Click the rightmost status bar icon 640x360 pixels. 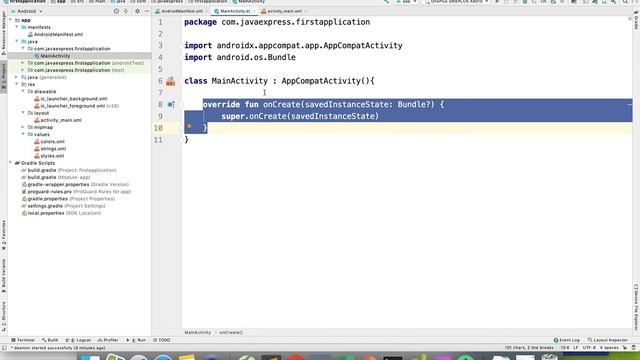click(x=634, y=348)
